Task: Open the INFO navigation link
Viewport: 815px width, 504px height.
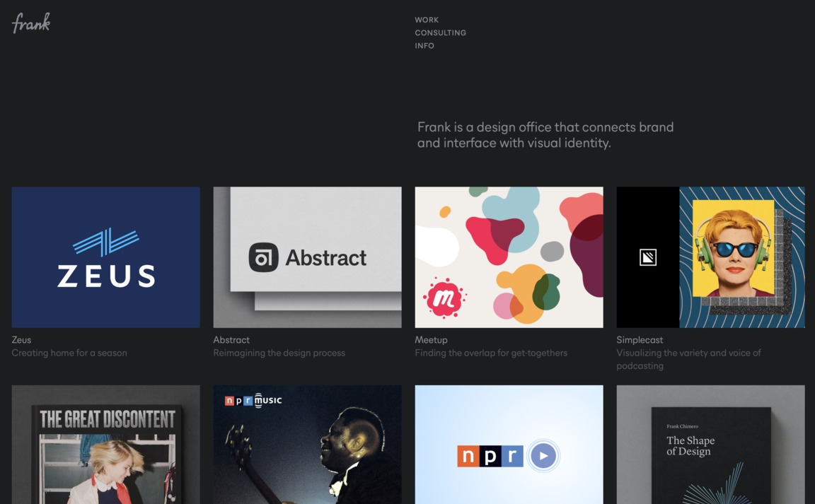Action: [x=424, y=46]
